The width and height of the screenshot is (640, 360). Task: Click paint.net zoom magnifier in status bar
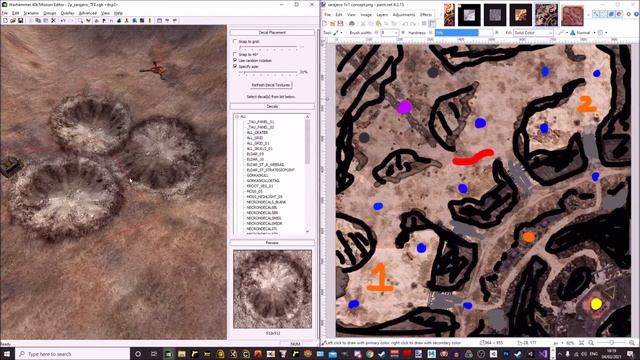pyautogui.click(x=592, y=343)
